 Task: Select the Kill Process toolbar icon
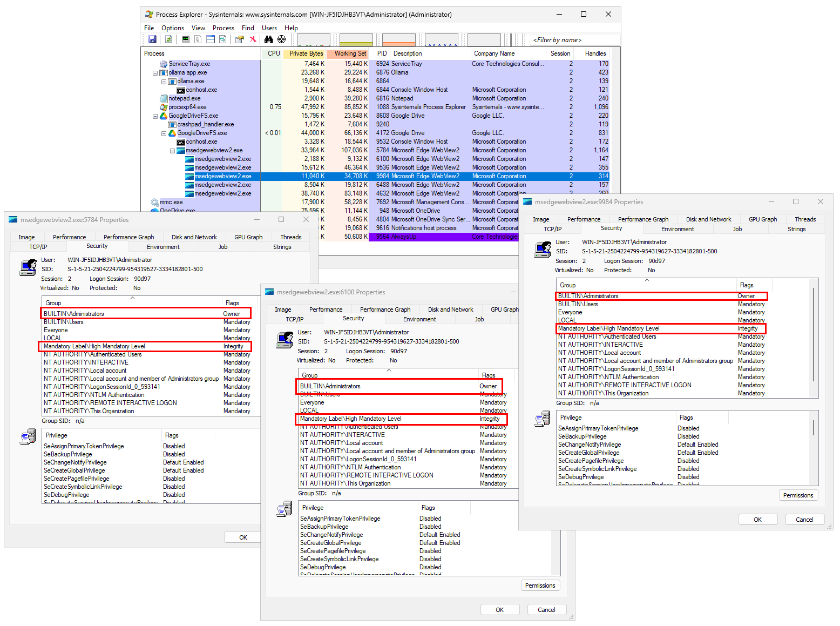[x=253, y=39]
